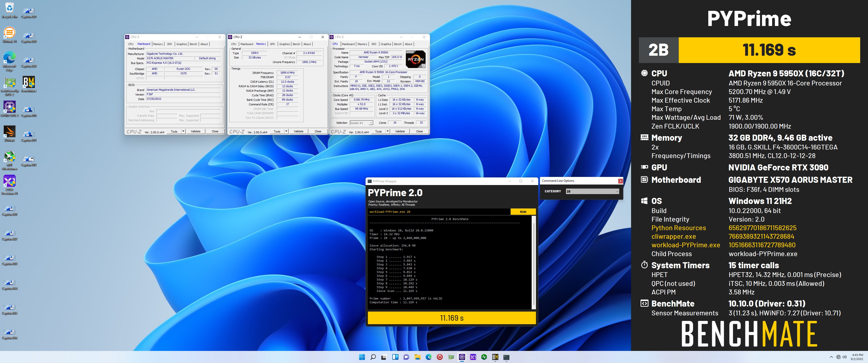Switch to Bench tab in CPU-Z Mainboard window

[x=194, y=44]
